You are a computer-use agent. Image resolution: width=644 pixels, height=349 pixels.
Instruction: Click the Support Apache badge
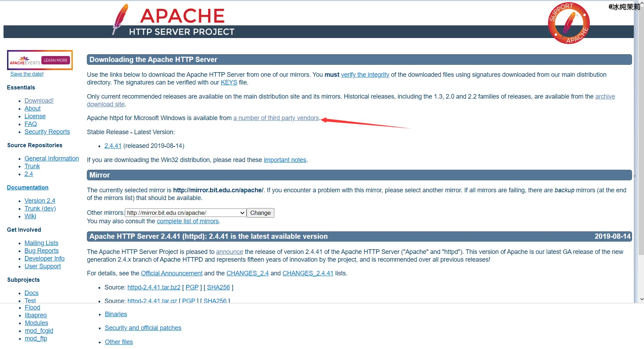[569, 23]
